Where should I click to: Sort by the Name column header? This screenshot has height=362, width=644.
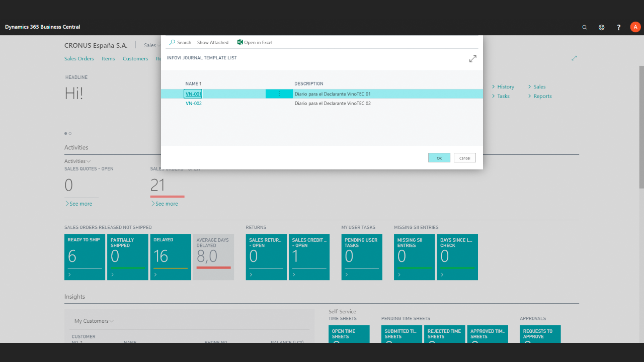[193, 83]
